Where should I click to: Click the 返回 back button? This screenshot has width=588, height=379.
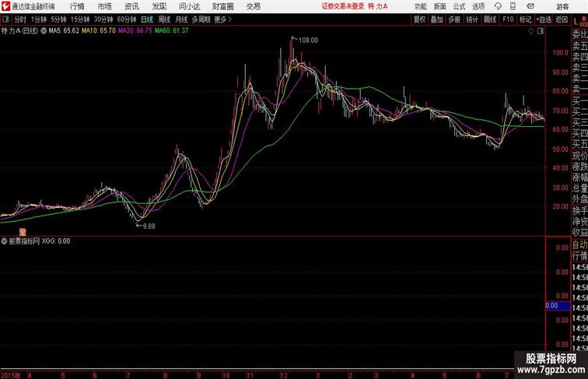(562, 19)
